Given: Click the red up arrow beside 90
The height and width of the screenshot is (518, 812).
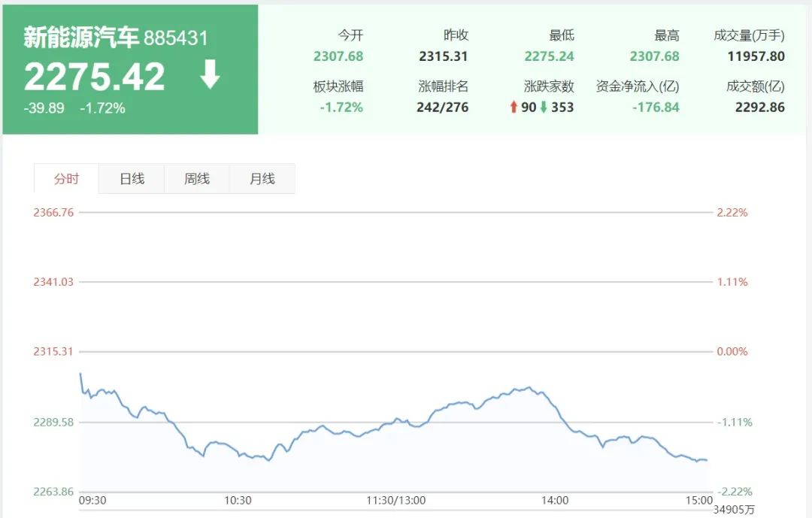Looking at the screenshot, I should [x=514, y=108].
